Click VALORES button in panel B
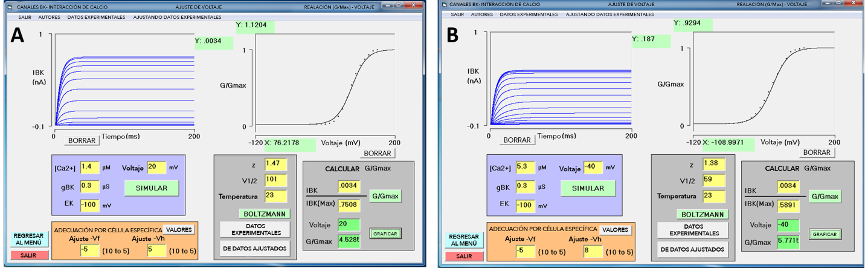The height and width of the screenshot is (268, 868). pos(616,230)
